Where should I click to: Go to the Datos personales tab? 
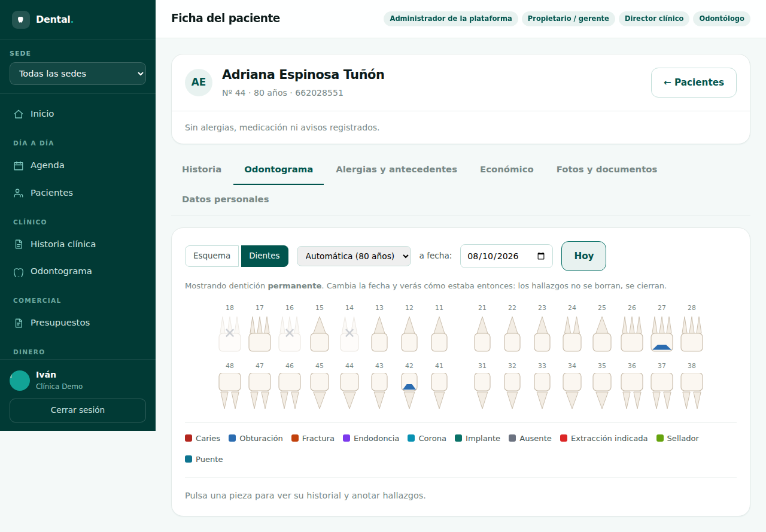226,199
